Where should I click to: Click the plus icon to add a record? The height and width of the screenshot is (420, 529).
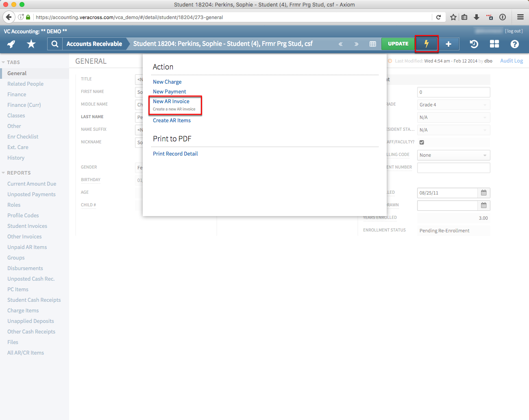pyautogui.click(x=449, y=43)
